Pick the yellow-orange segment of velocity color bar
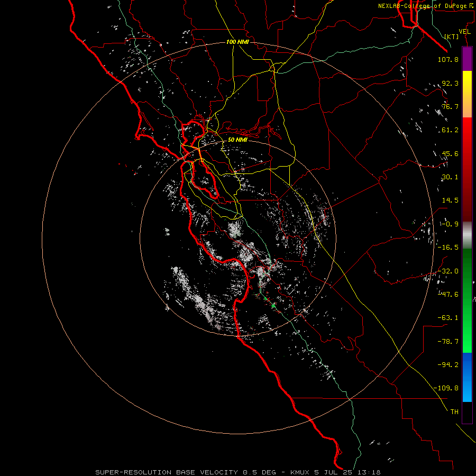The height and width of the screenshot is (476, 476). [467, 94]
